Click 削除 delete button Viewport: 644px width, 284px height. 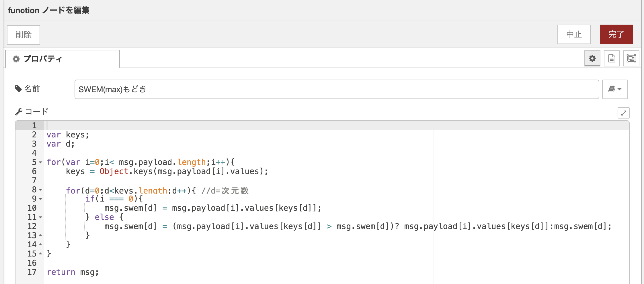[x=24, y=35]
